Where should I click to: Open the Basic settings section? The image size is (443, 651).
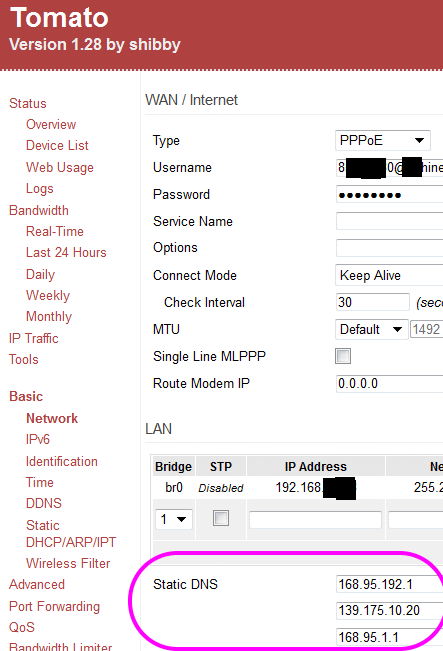pos(26,396)
